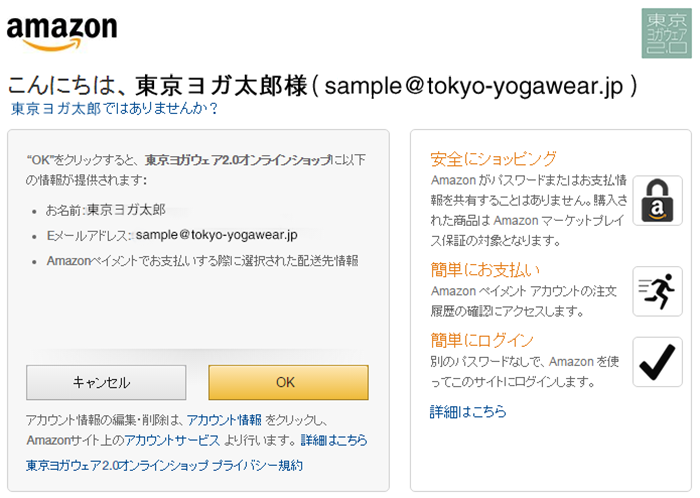Open the アカウントサービス link
The width and height of the screenshot is (700, 498).
[172, 440]
